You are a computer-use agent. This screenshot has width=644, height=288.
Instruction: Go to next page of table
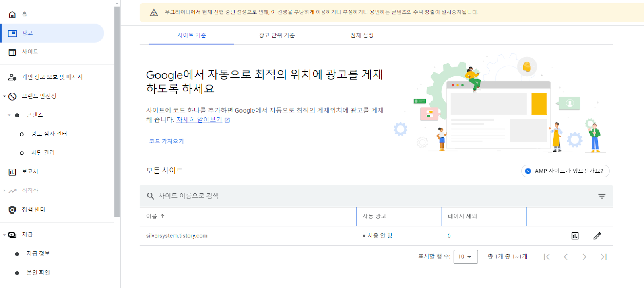(584, 257)
